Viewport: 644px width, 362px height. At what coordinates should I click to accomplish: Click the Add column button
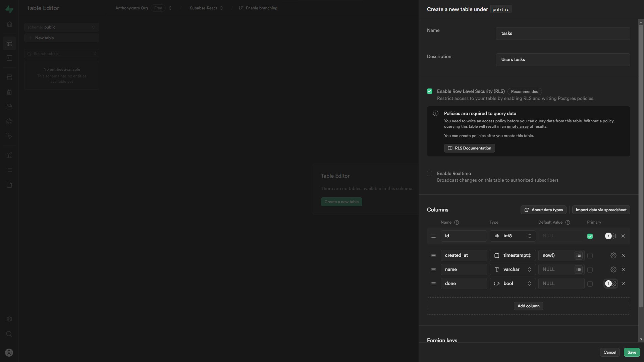click(528, 306)
